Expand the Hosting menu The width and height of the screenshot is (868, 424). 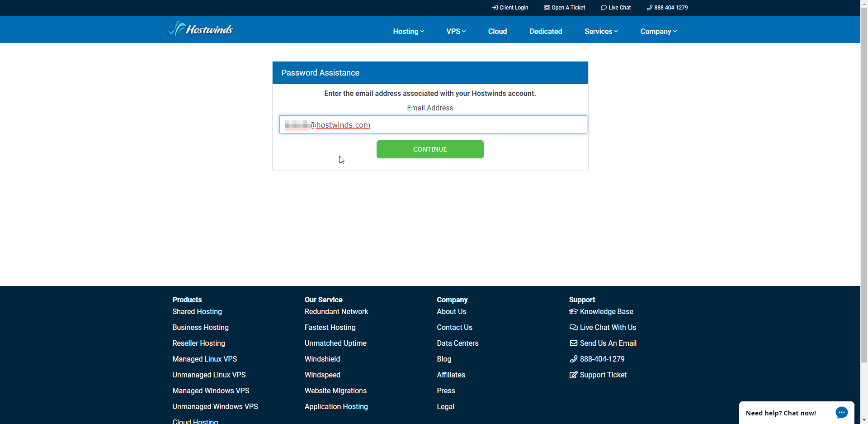(408, 31)
